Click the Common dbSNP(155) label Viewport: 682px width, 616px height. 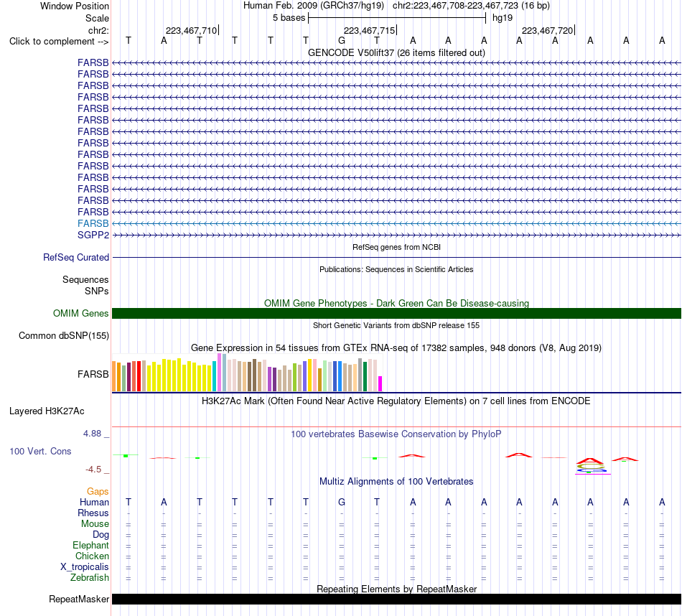63,335
